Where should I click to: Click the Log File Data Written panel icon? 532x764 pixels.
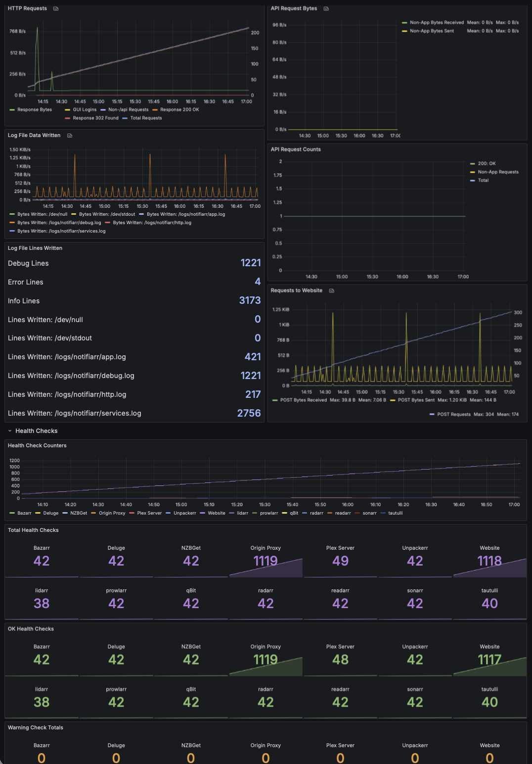click(70, 136)
